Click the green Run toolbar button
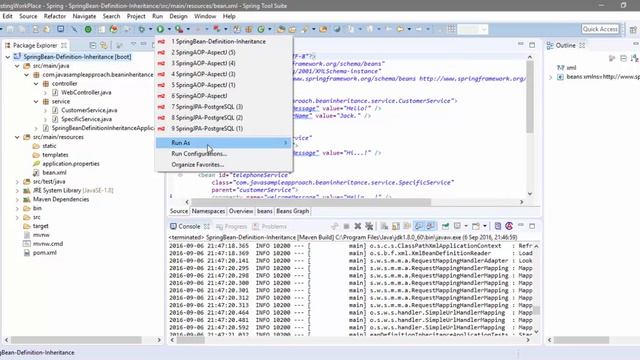The image size is (640, 360). (x=160, y=29)
